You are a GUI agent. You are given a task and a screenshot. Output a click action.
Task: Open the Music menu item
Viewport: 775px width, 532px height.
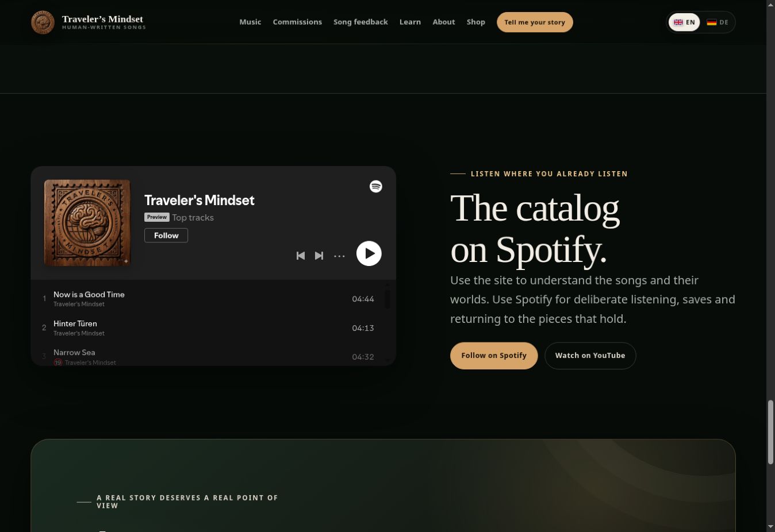pos(250,22)
